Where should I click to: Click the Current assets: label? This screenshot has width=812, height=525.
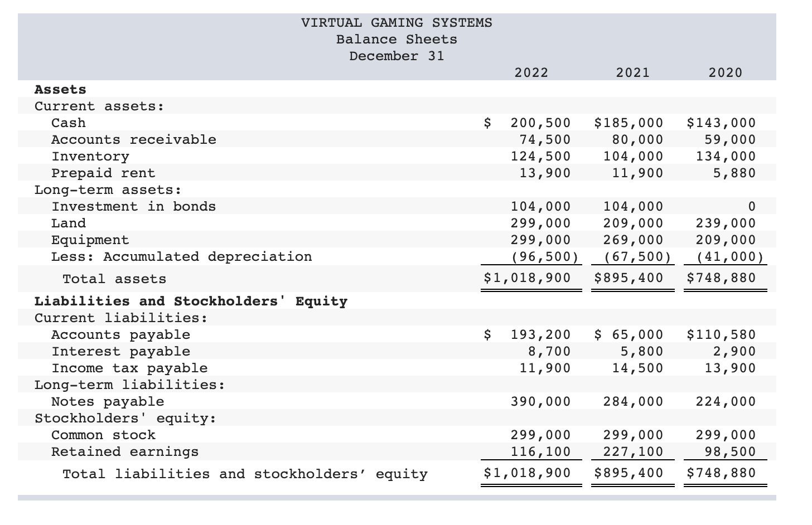(99, 106)
